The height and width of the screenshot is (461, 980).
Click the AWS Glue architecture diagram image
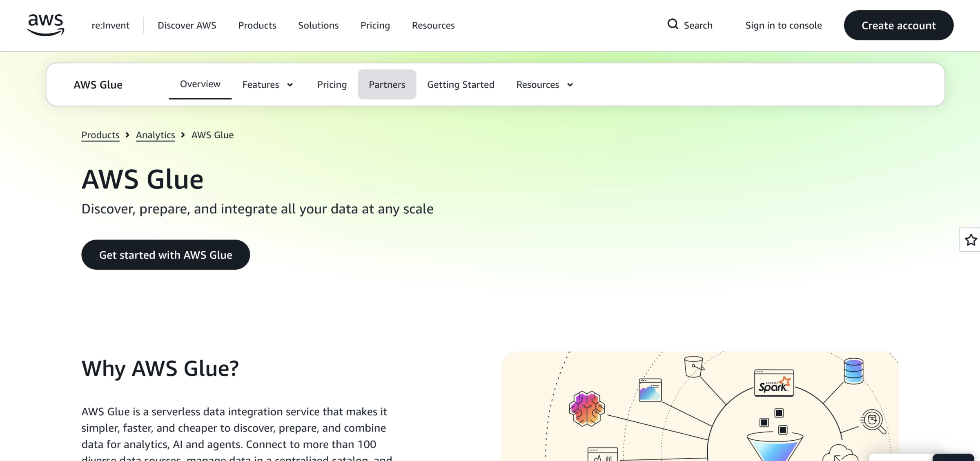700,406
